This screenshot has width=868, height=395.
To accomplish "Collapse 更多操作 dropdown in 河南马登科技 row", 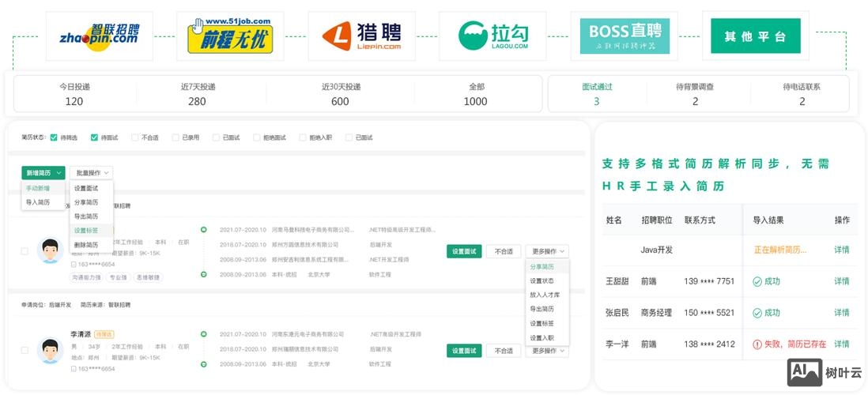I will click(x=548, y=251).
